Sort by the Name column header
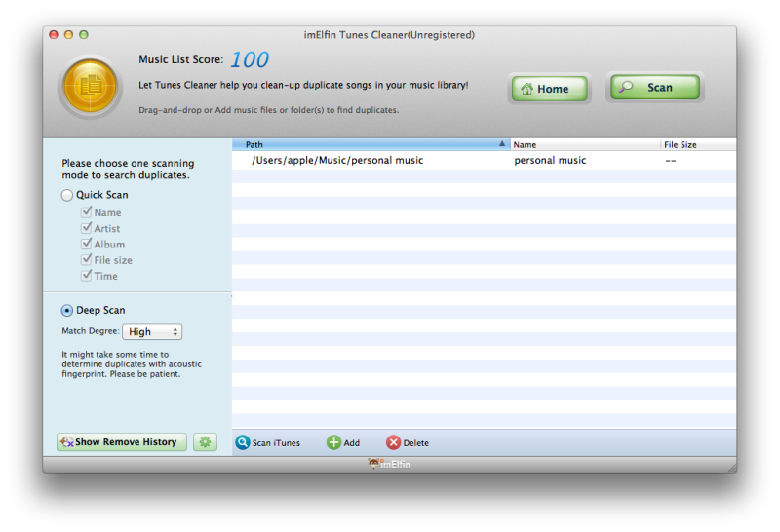Image resolution: width=780 pixels, height=532 pixels. click(586, 144)
